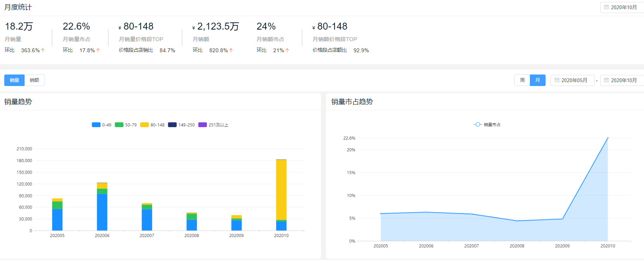Click the 202010 peak point on line chart
This screenshot has width=644, height=260.
pyautogui.click(x=608, y=138)
